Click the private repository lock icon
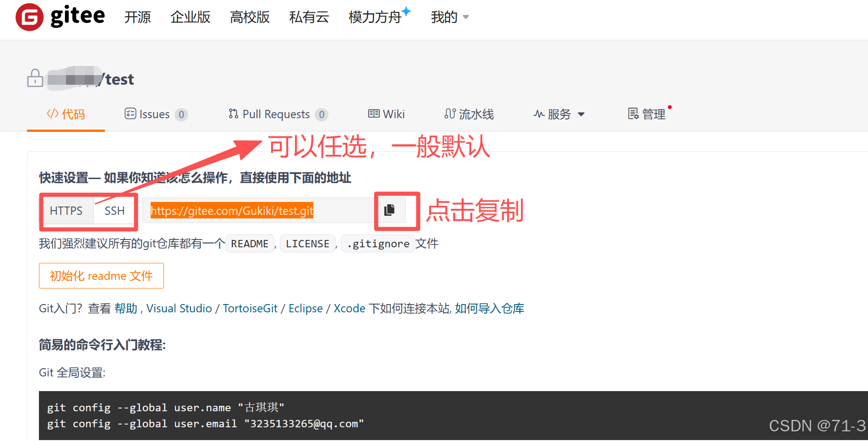The image size is (868, 441). [x=35, y=78]
